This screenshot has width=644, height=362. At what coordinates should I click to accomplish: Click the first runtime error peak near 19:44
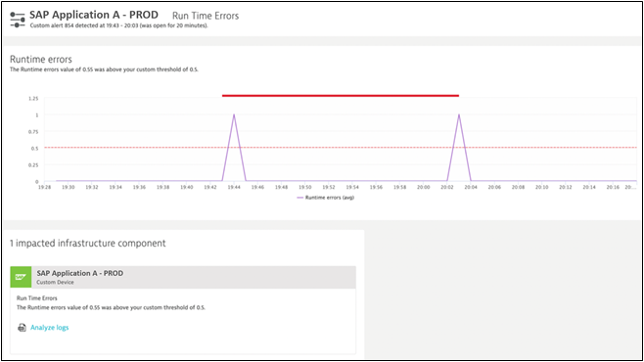(234, 114)
